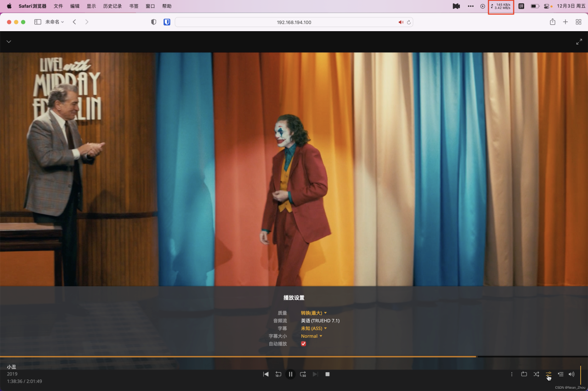Mute the tab using the speaker icon
Image resolution: width=588 pixels, height=391 pixels.
click(x=401, y=22)
